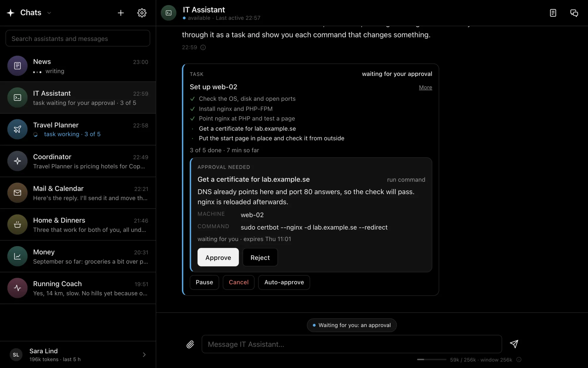Open the settings gear icon

click(x=142, y=13)
